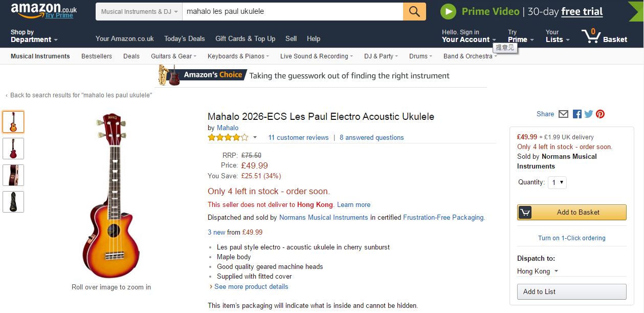This screenshot has height=313, width=644.
Task: View the black carry bag thumbnail
Action: pos(13,202)
